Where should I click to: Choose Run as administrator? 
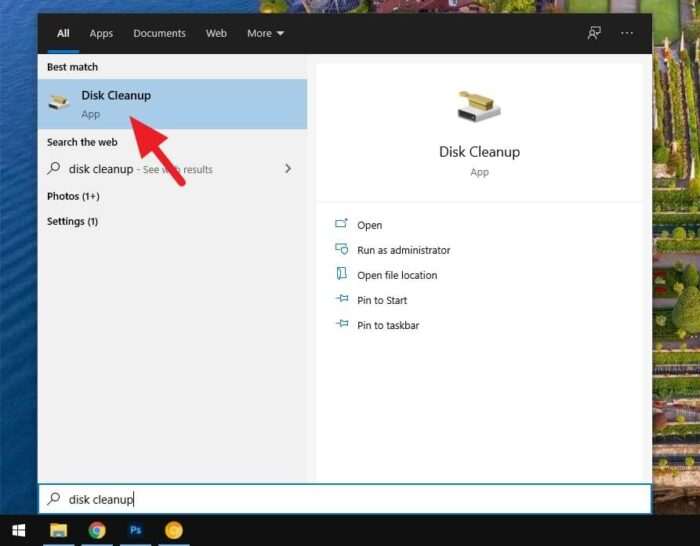coord(404,250)
